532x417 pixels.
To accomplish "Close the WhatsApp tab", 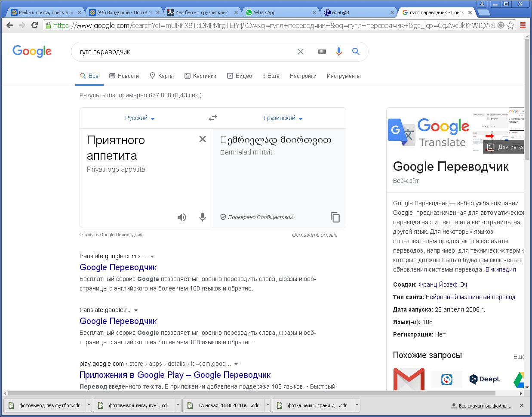I will click(x=314, y=12).
